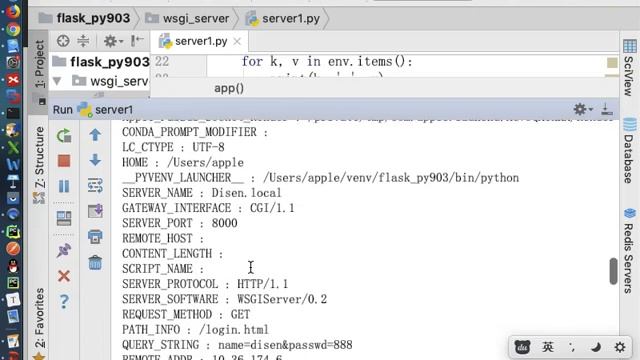The width and height of the screenshot is (640, 360).
Task: Print console output icon
Action: (95, 237)
